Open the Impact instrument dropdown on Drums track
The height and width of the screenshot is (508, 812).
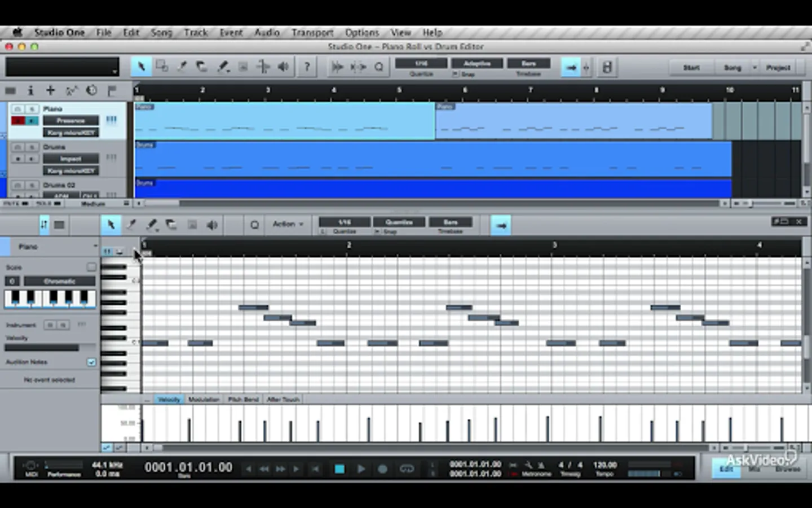pyautogui.click(x=70, y=159)
